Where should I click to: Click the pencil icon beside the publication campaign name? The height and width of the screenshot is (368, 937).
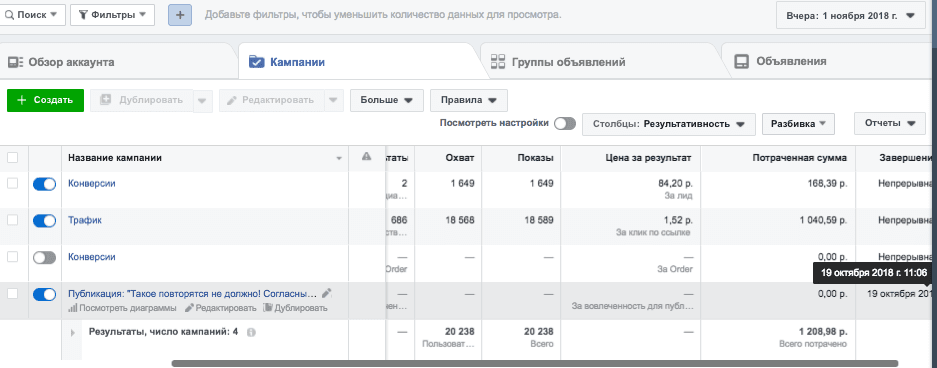tap(326, 293)
